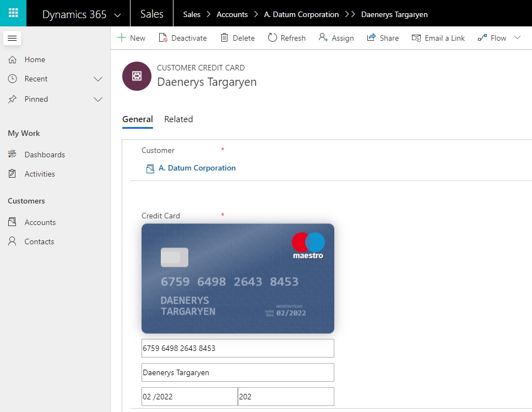Click the Flow icon
Image resolution: width=532 pixels, height=412 pixels.
point(482,37)
